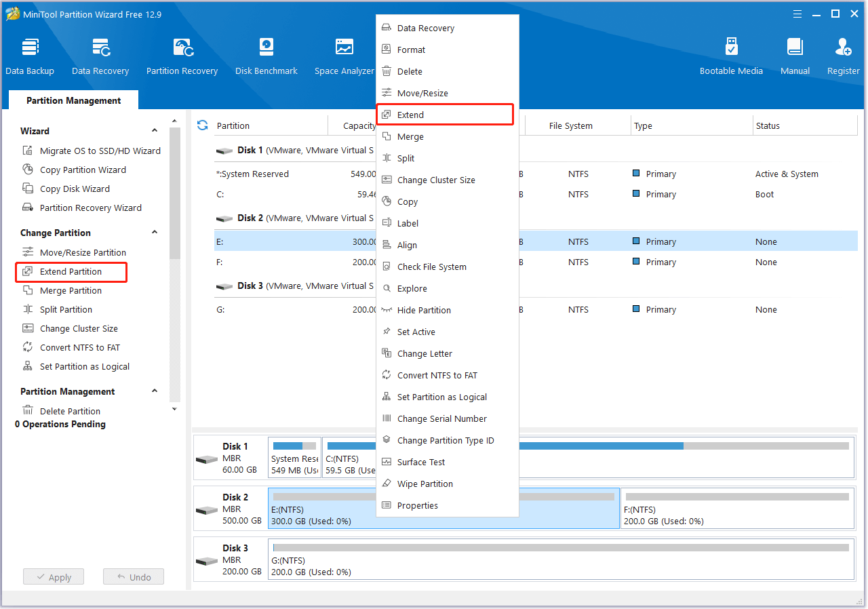Select Format in context menu
This screenshot has width=868, height=609.
[448, 50]
